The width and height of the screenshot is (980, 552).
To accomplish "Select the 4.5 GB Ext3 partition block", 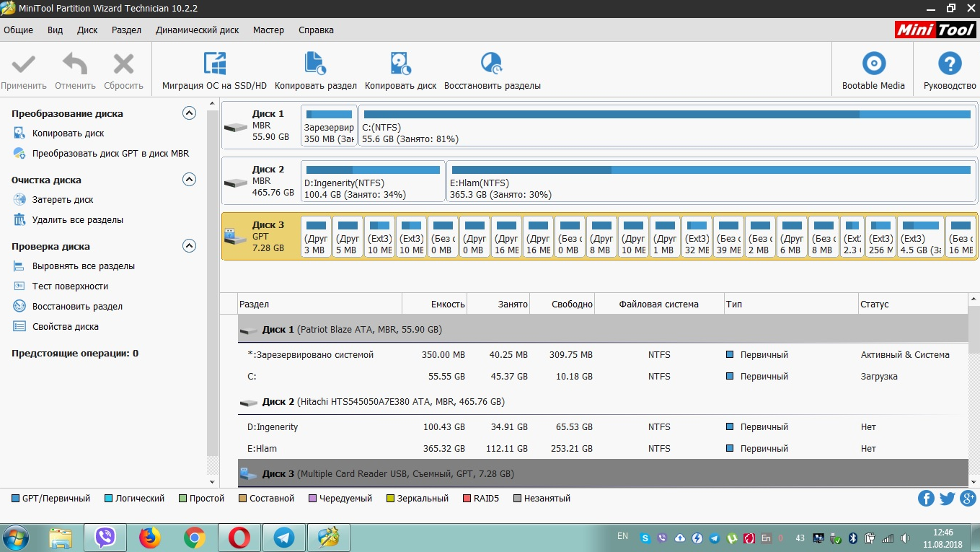I will click(920, 236).
